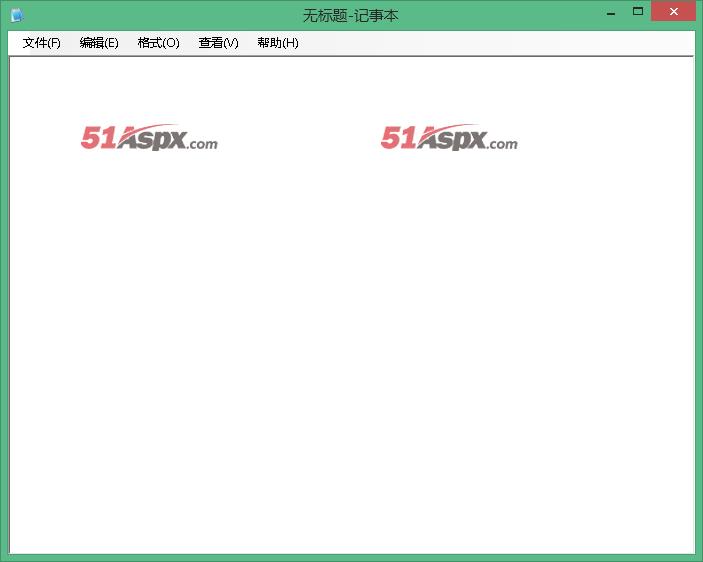Maximize the 无标题-记事本 window

click(638, 12)
